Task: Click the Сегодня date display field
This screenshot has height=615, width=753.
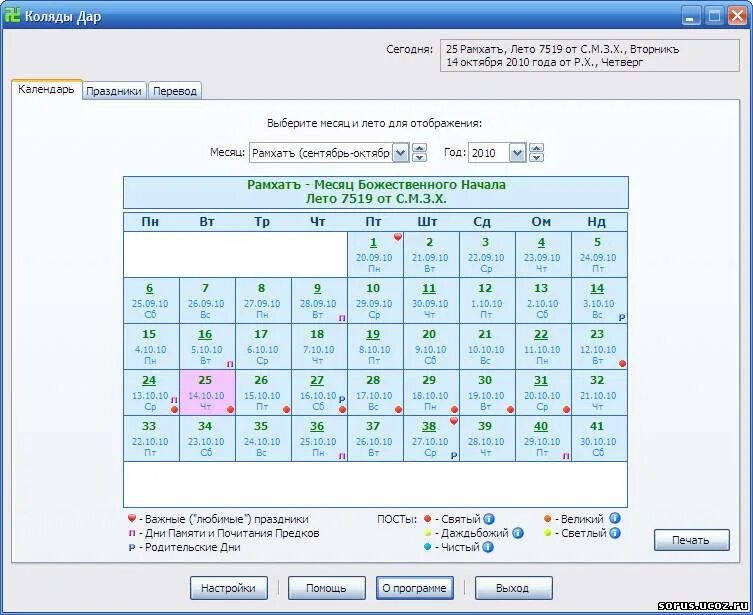Action: point(590,56)
